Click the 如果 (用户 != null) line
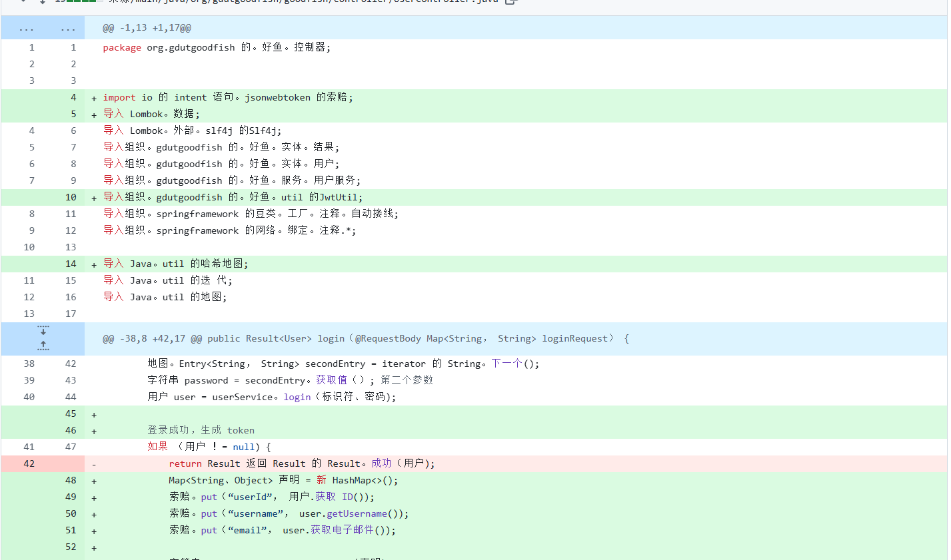The height and width of the screenshot is (560, 951). 209,447
